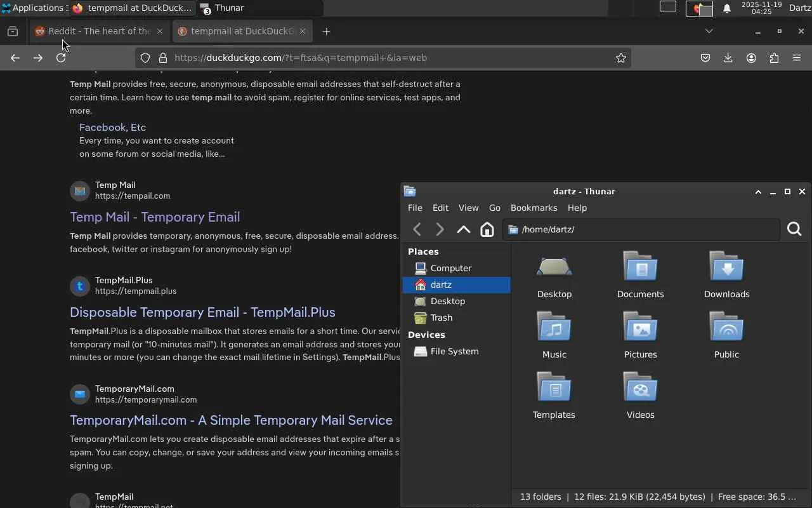812x508 pixels.
Task: Switch to Thunar in the taskbar
Action: (x=259, y=8)
